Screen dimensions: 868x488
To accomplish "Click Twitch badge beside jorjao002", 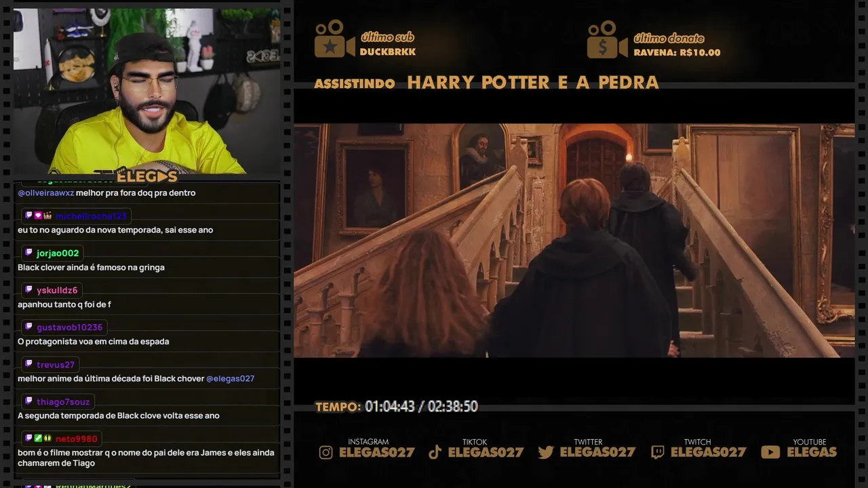I will click(28, 253).
